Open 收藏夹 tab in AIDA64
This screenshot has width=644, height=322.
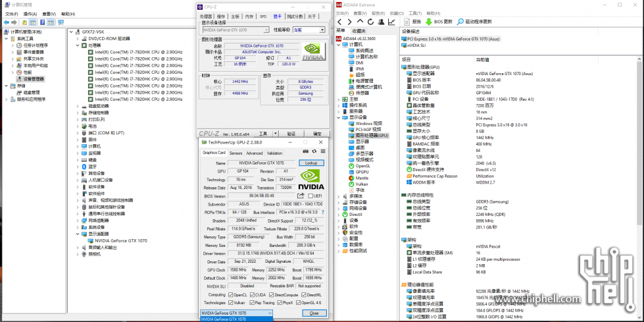358,31
